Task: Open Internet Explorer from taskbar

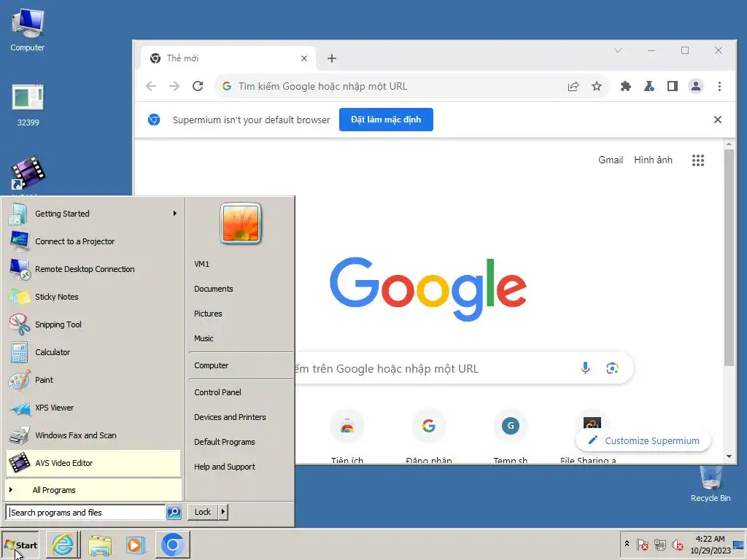Action: pyautogui.click(x=63, y=545)
